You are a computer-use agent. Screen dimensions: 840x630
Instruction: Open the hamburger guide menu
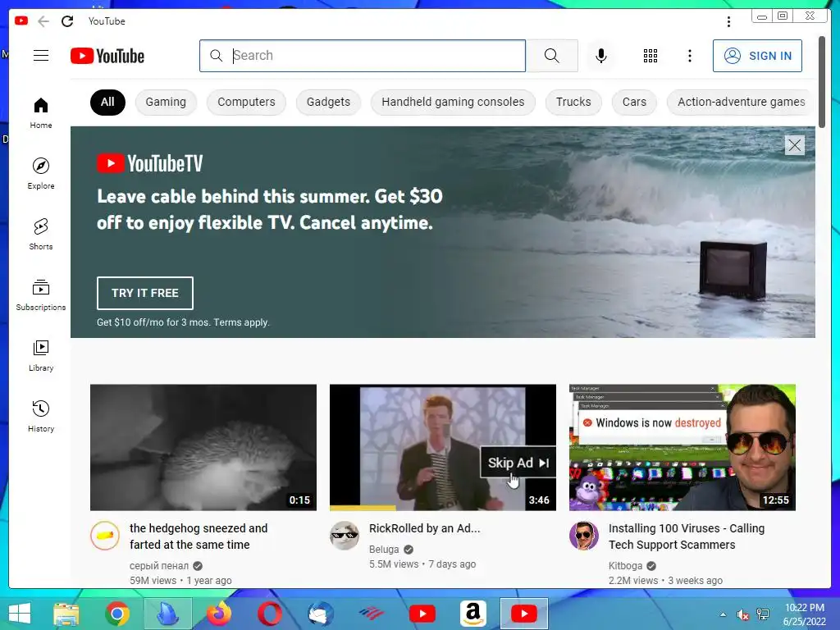[41, 56]
